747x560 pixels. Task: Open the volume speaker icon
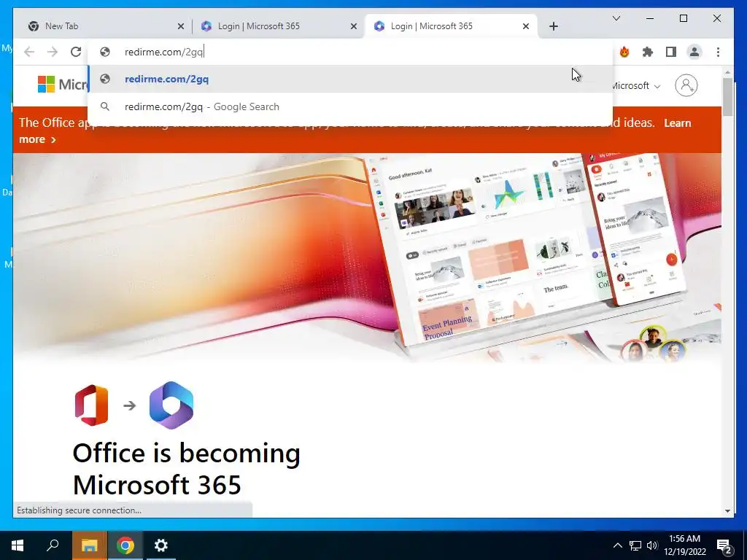coord(652,545)
